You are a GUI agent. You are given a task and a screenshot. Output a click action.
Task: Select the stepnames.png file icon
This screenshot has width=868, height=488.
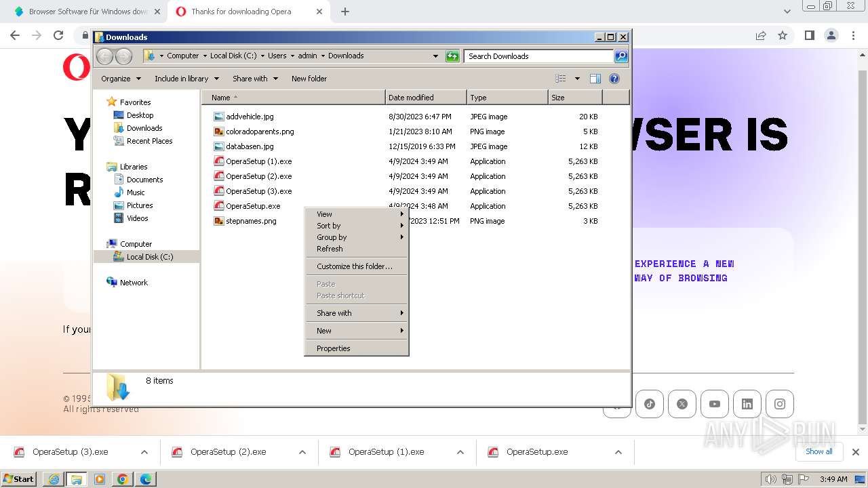[219, 221]
